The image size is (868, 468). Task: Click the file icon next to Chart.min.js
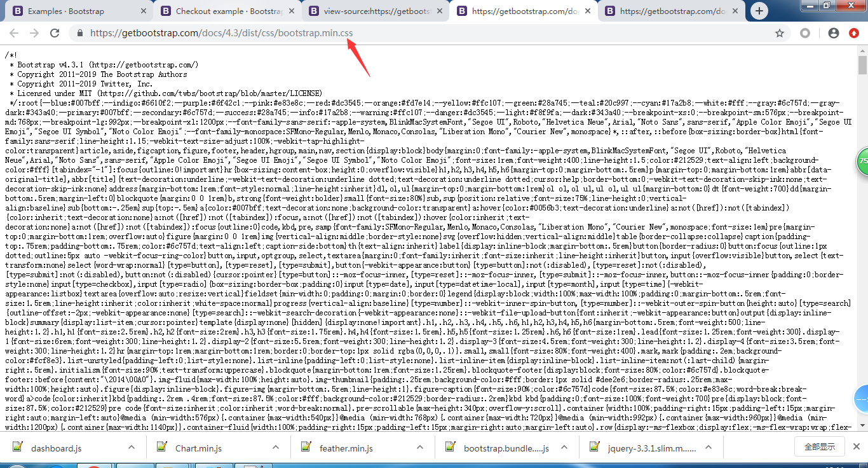pyautogui.click(x=161, y=447)
